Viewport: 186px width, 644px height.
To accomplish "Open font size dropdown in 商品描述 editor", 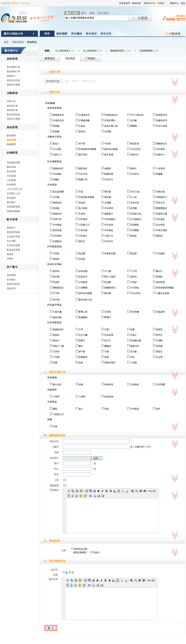I will 94,491.
